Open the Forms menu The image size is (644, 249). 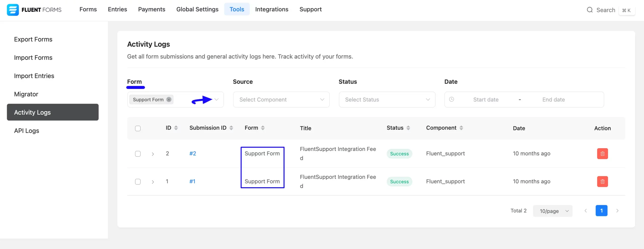88,9
